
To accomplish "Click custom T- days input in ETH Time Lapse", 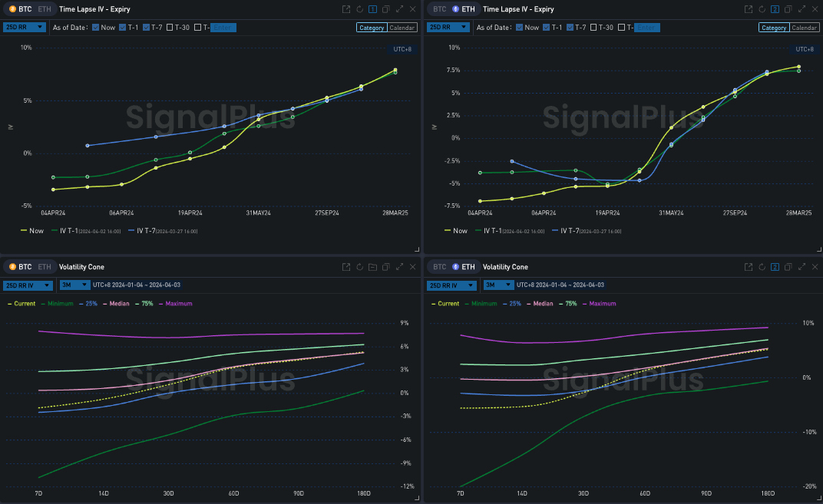I will (x=647, y=28).
